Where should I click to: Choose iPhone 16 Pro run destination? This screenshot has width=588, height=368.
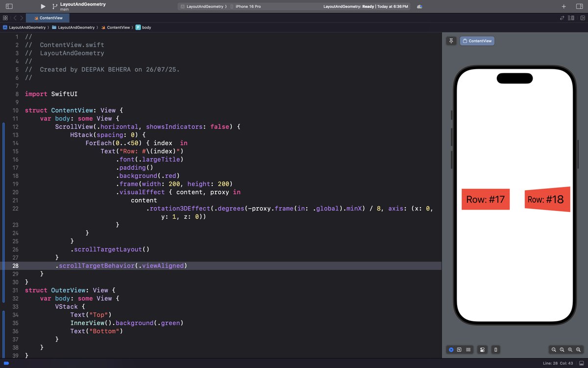click(246, 6)
